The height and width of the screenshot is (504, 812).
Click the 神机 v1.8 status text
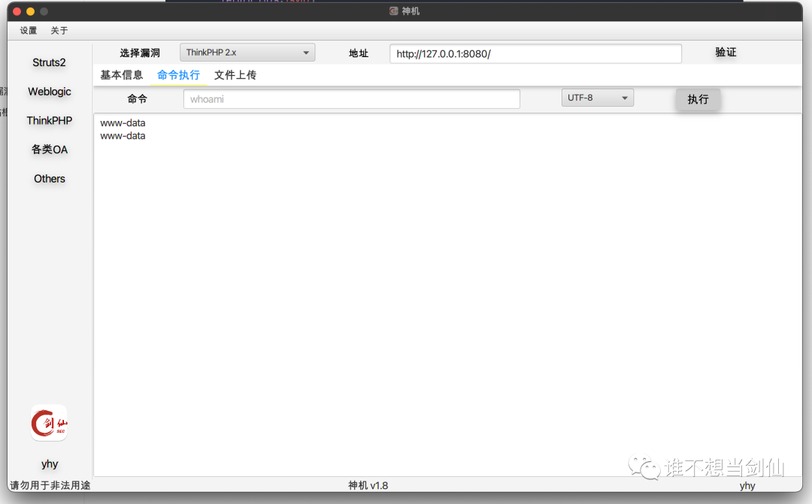pos(368,485)
